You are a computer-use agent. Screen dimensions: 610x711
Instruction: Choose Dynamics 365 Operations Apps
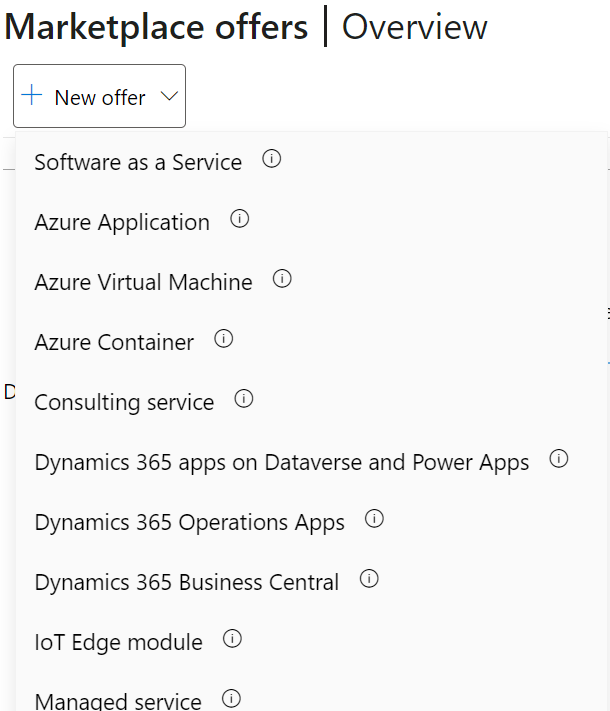click(190, 522)
